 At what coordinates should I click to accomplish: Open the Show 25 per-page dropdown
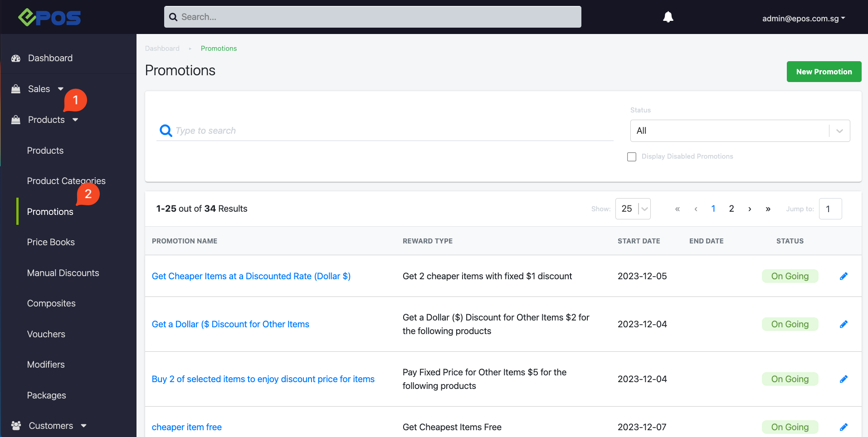coord(633,209)
